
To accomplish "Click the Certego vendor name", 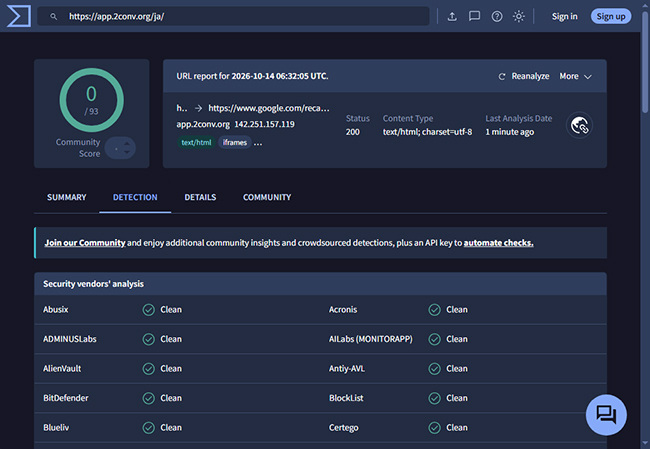I will coord(344,427).
